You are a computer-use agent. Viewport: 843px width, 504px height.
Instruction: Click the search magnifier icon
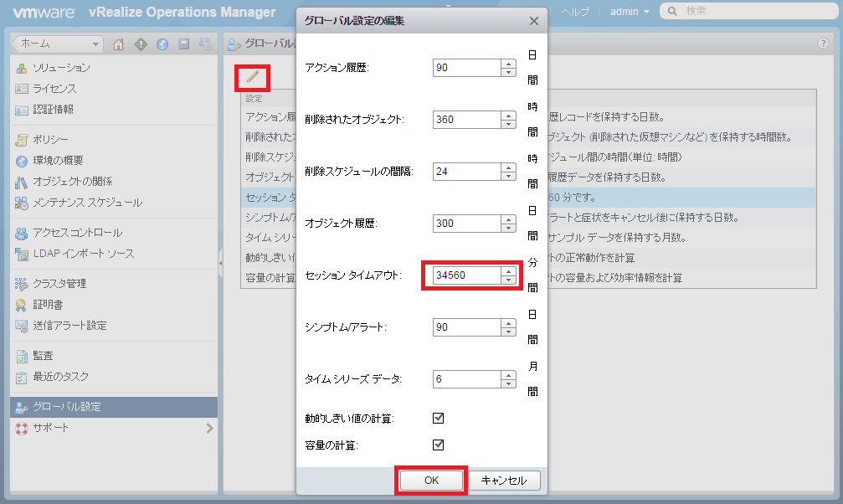(672, 11)
